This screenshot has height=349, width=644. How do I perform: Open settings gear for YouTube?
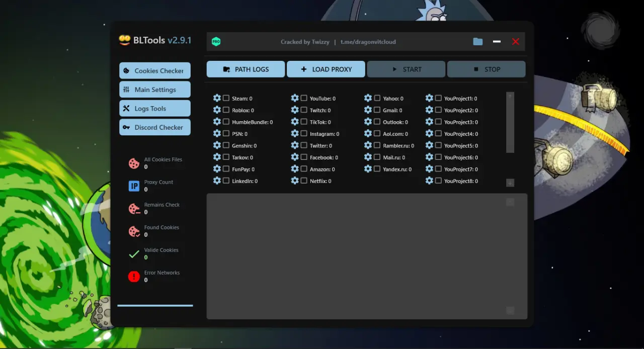295,98
